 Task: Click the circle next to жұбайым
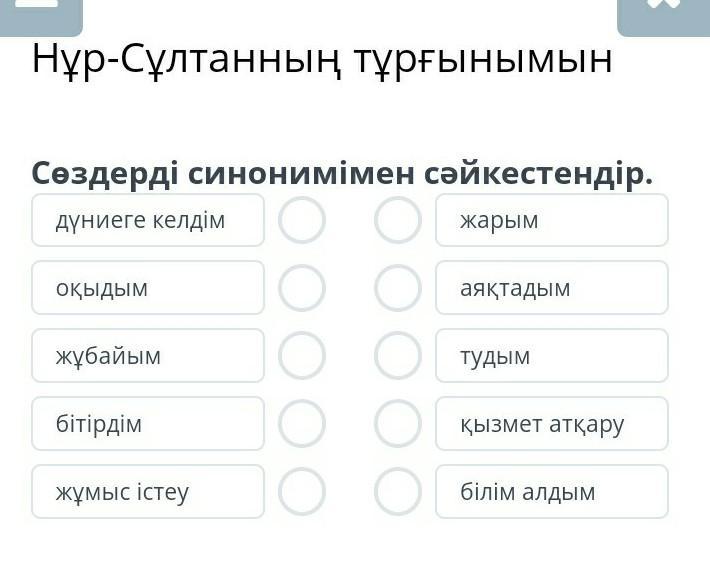[302, 356]
